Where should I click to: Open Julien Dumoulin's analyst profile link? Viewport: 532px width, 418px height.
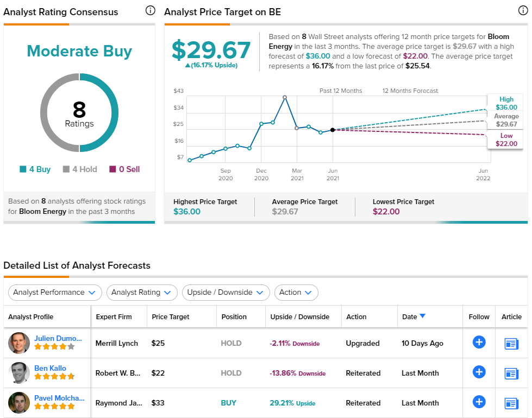tap(58, 338)
